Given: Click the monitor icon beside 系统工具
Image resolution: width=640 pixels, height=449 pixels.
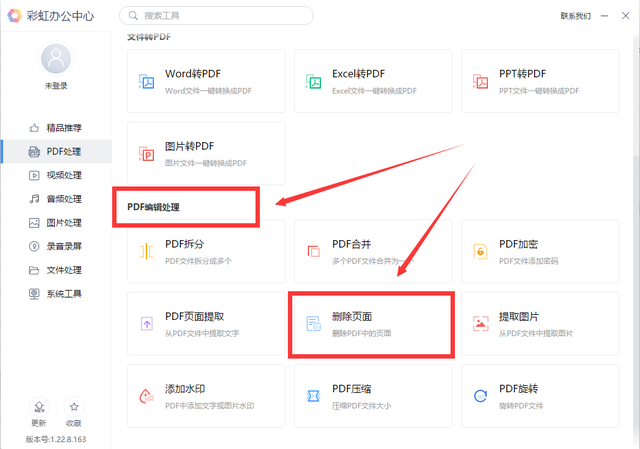Looking at the screenshot, I should tap(34, 294).
